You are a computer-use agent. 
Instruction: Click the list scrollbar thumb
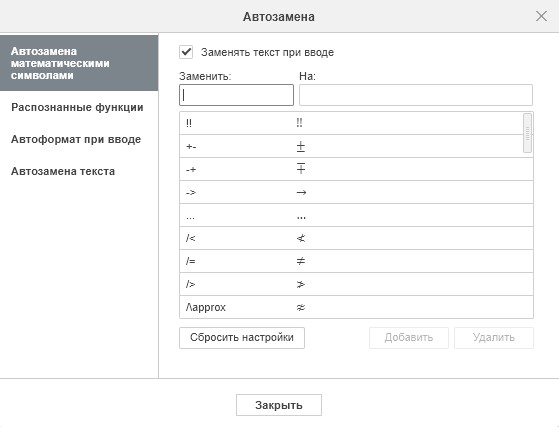point(527,133)
